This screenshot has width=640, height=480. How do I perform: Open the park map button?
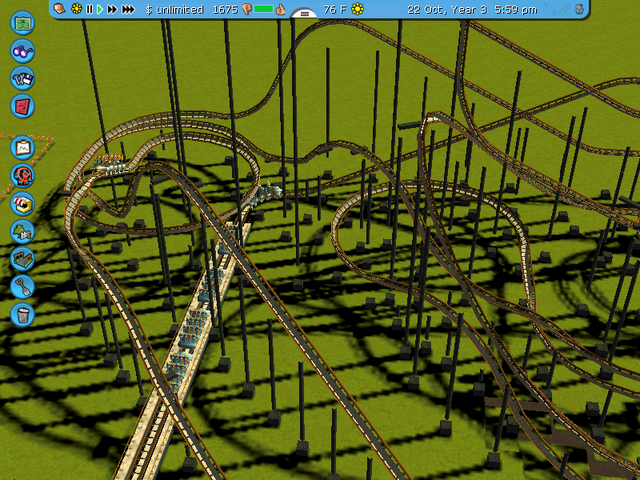22,23
